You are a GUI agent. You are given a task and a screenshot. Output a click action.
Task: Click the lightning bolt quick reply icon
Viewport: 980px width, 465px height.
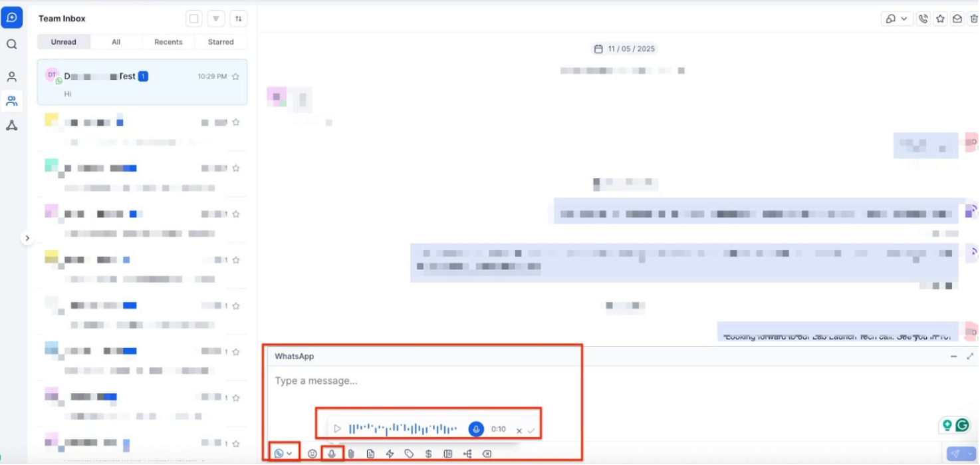tap(390, 454)
